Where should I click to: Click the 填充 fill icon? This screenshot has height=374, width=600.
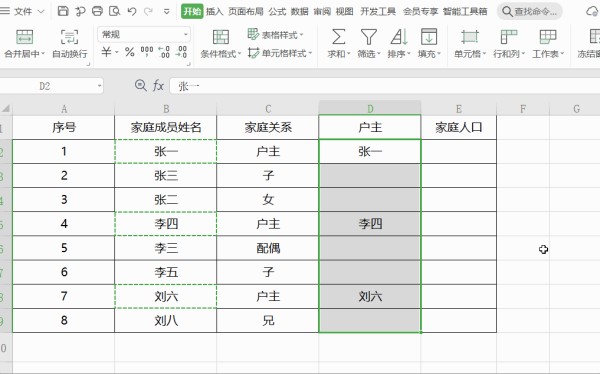[429, 37]
